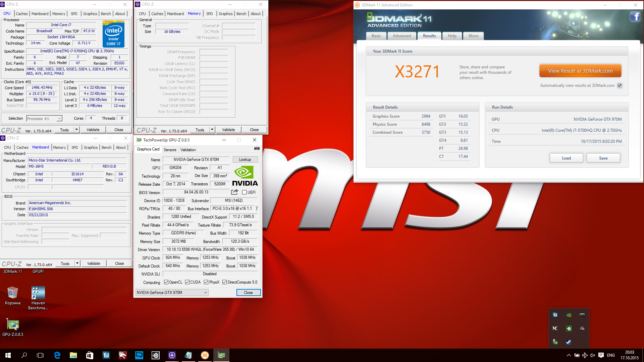Switch to Sensors tab in GPU-Z
The width and height of the screenshot is (644, 362).
[170, 150]
